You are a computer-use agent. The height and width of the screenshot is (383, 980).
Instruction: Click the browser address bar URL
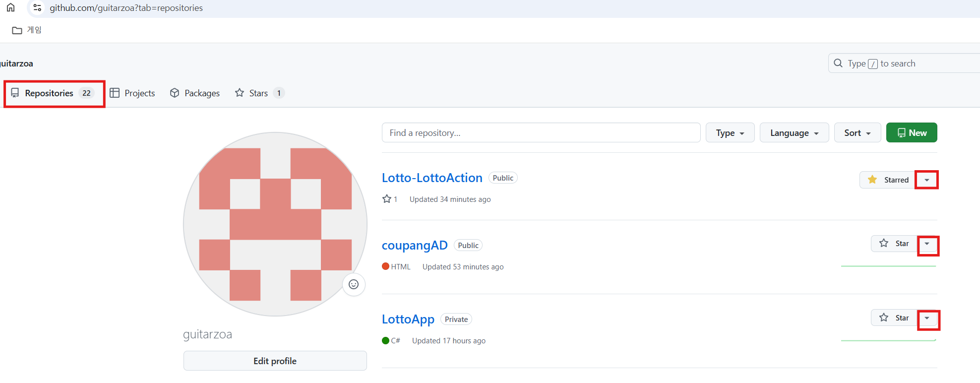tap(126, 8)
